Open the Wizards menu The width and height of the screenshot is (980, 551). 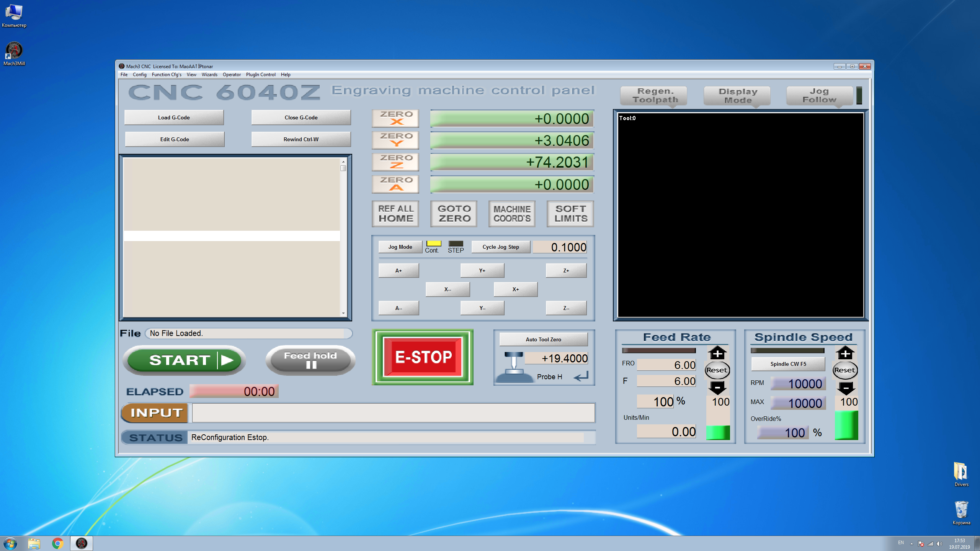(x=209, y=75)
